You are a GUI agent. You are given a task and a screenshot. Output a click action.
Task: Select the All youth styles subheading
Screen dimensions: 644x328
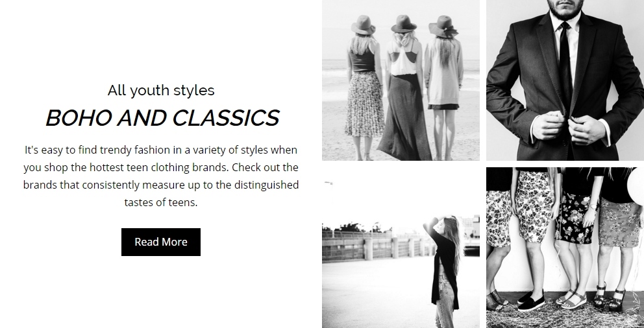click(161, 90)
